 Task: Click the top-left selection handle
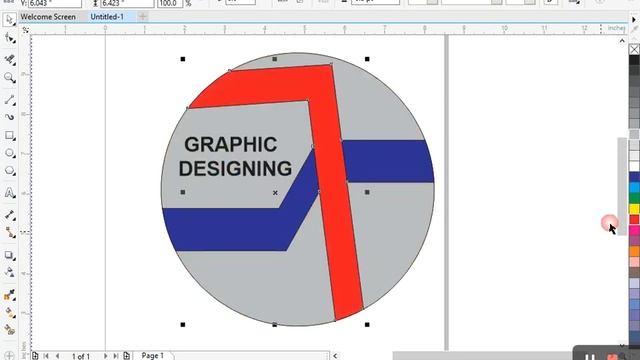[x=183, y=59]
